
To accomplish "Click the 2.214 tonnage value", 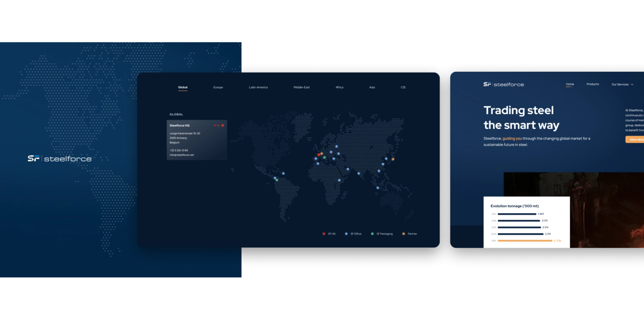I will (x=545, y=227).
